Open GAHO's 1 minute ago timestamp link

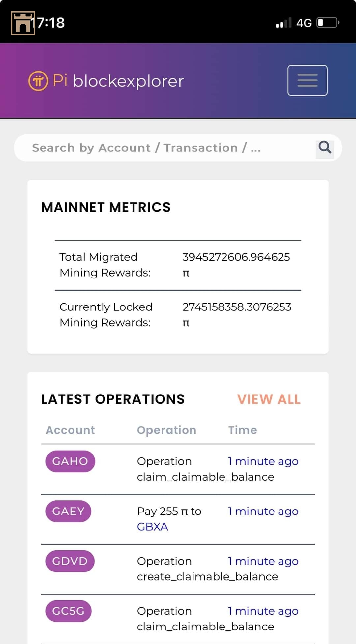(x=263, y=461)
